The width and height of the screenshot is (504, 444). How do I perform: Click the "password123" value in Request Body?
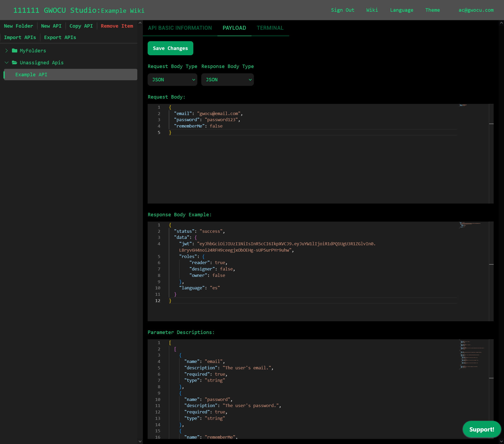tap(221, 120)
